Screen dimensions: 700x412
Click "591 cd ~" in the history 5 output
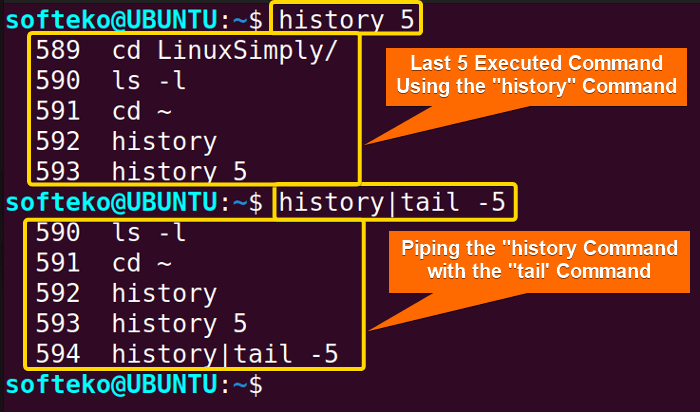point(104,110)
